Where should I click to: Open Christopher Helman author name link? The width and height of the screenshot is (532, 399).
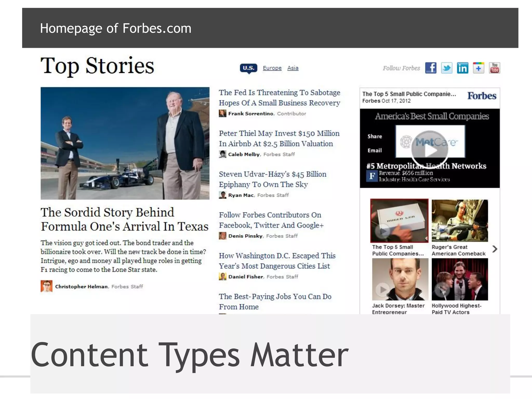81,286
